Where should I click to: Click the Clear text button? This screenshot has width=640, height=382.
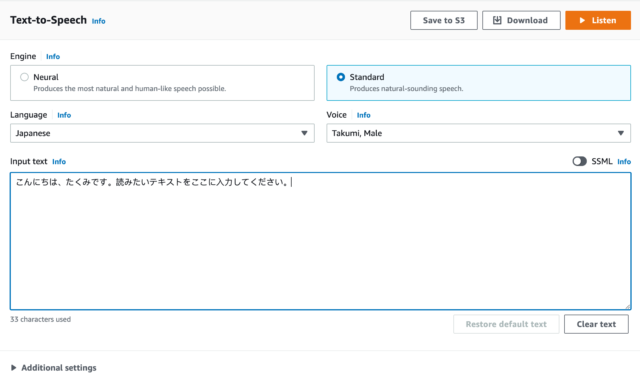[596, 324]
